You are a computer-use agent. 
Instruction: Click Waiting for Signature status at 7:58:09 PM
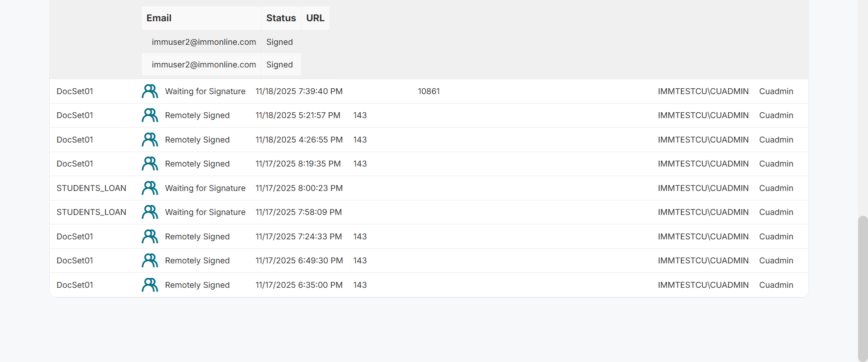coord(205,212)
